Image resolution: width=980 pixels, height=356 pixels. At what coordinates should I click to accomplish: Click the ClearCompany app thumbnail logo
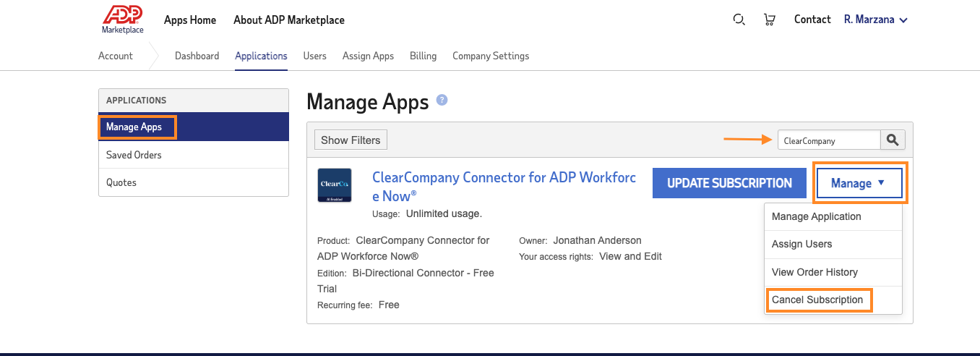click(x=335, y=185)
